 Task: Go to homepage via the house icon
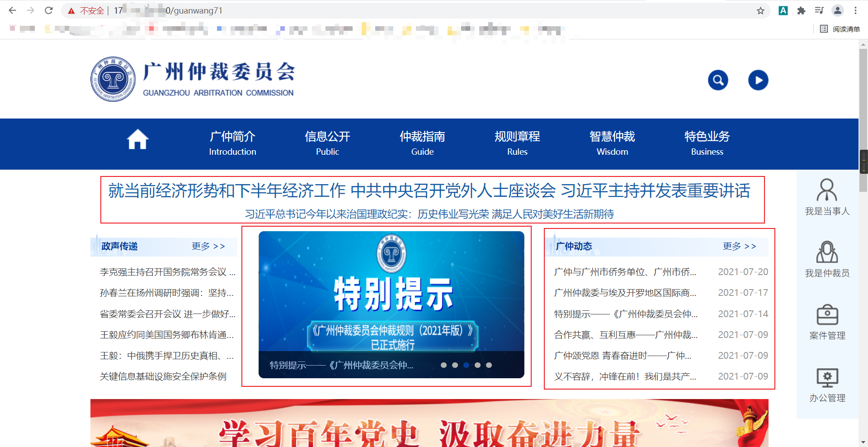(x=137, y=139)
